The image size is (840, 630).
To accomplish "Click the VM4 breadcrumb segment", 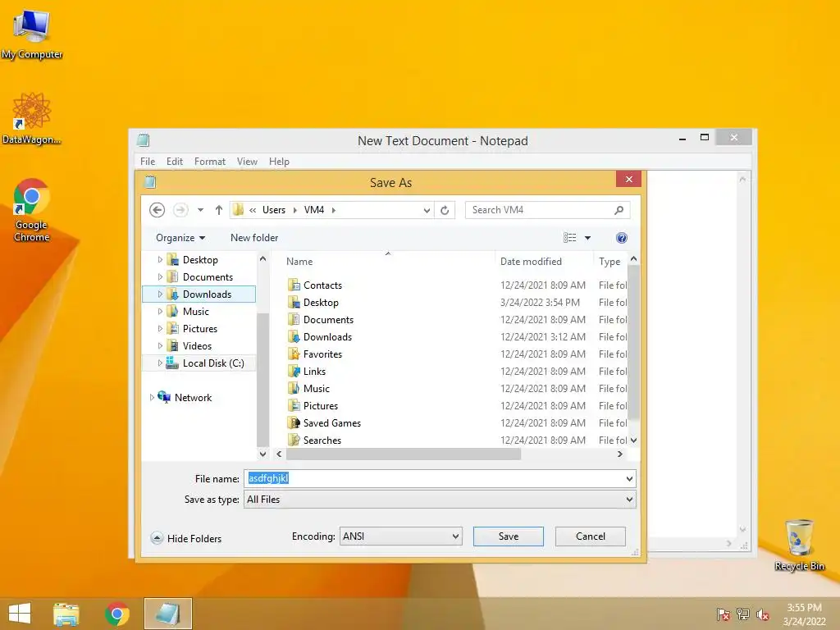I will coord(314,210).
